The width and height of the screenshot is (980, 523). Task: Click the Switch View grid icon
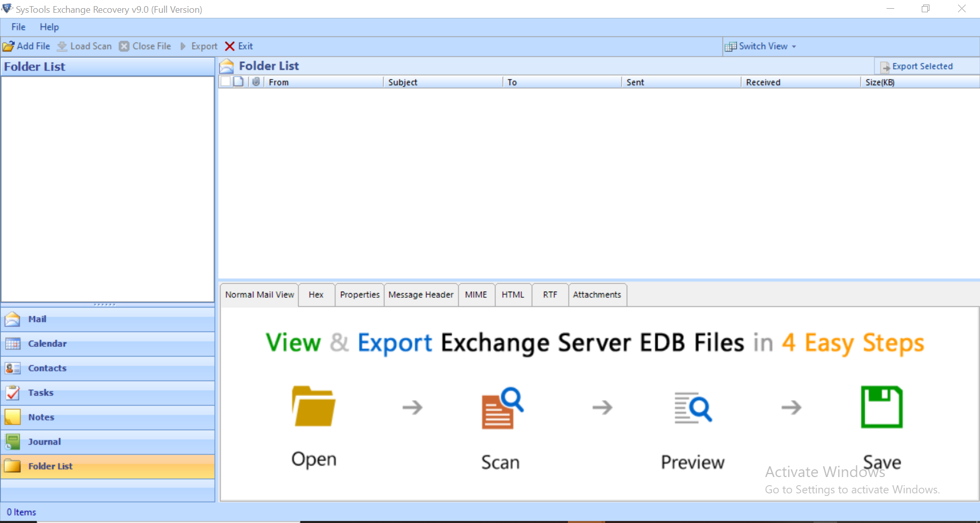coord(731,46)
